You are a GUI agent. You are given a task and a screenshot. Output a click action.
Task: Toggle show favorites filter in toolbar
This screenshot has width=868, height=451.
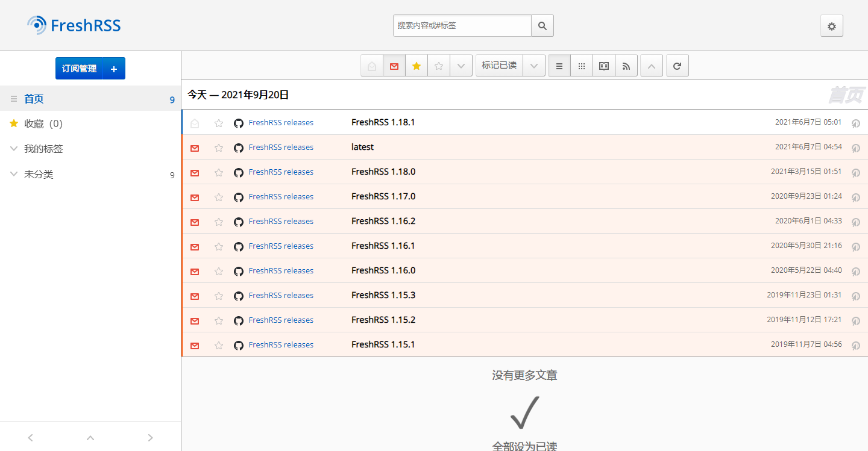(417, 66)
